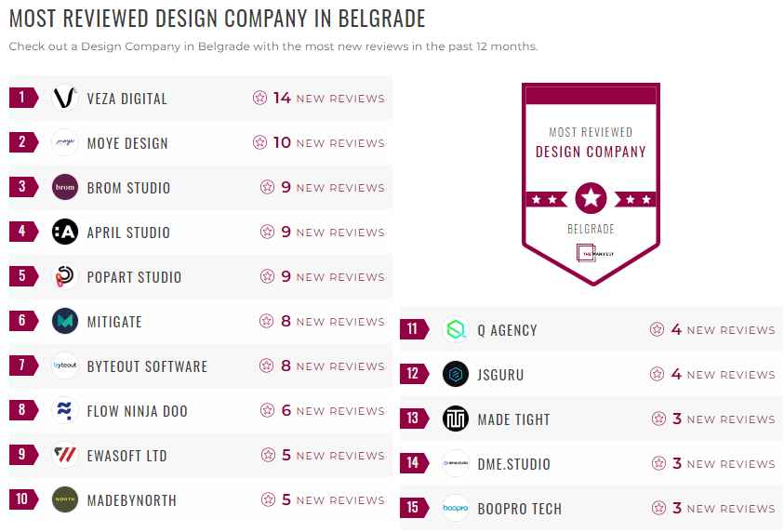Screen dimensions: 784x532
Task: Click the Made Tight logo icon
Action: click(x=456, y=419)
